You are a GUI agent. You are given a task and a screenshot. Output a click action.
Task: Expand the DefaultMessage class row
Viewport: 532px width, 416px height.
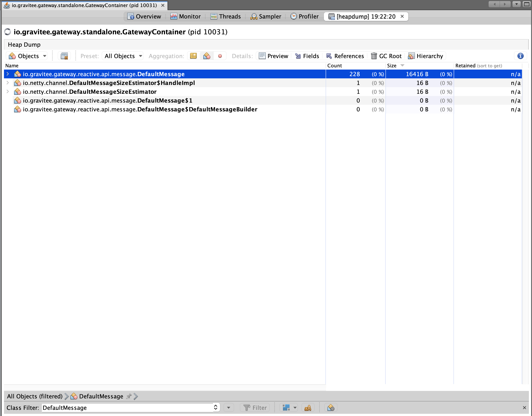pyautogui.click(x=8, y=74)
